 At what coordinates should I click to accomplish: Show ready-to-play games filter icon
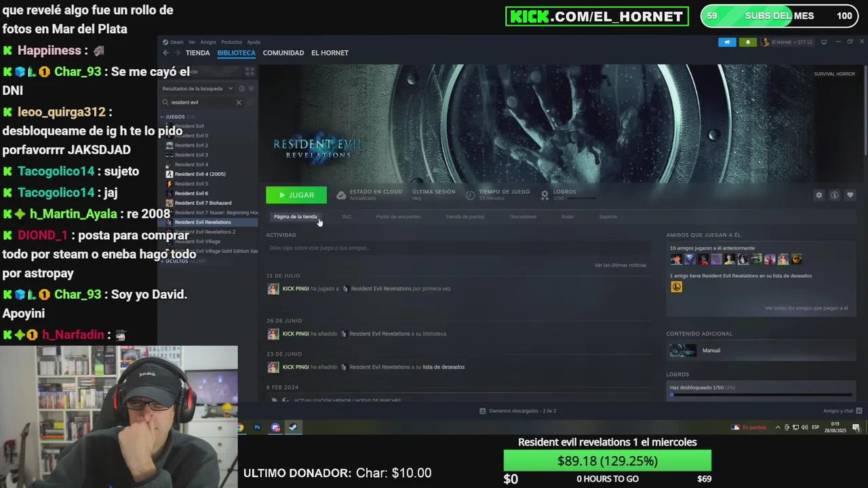coord(251,89)
